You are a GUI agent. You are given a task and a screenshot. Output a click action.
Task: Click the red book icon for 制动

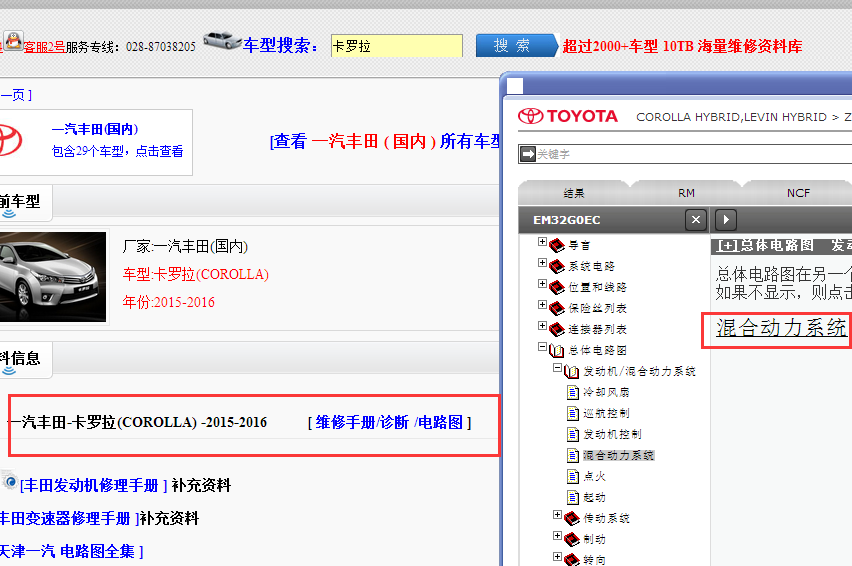pyautogui.click(x=572, y=539)
